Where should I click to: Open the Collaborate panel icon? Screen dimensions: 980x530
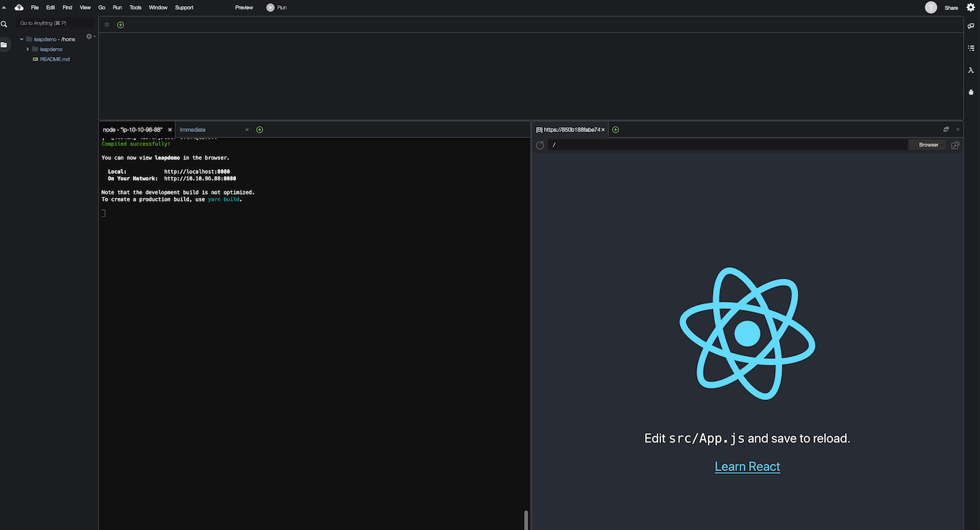(x=971, y=26)
